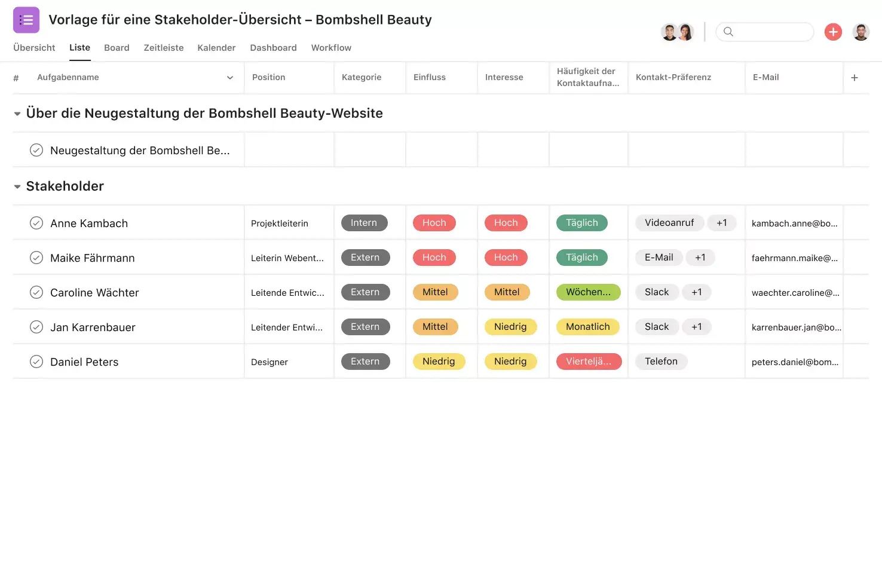Click the red plus create button
The width and height of the screenshot is (882, 588).
pos(833,32)
